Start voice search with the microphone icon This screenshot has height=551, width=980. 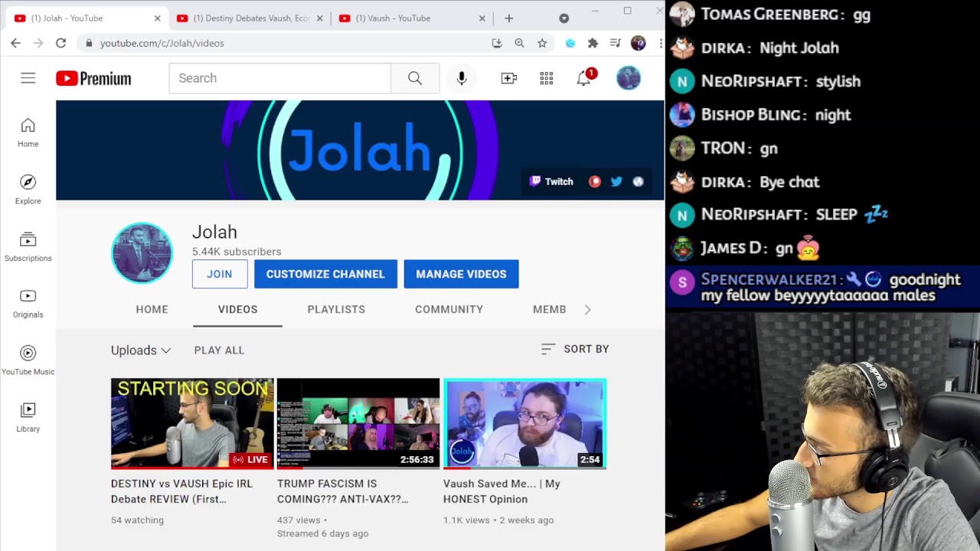[x=462, y=78]
